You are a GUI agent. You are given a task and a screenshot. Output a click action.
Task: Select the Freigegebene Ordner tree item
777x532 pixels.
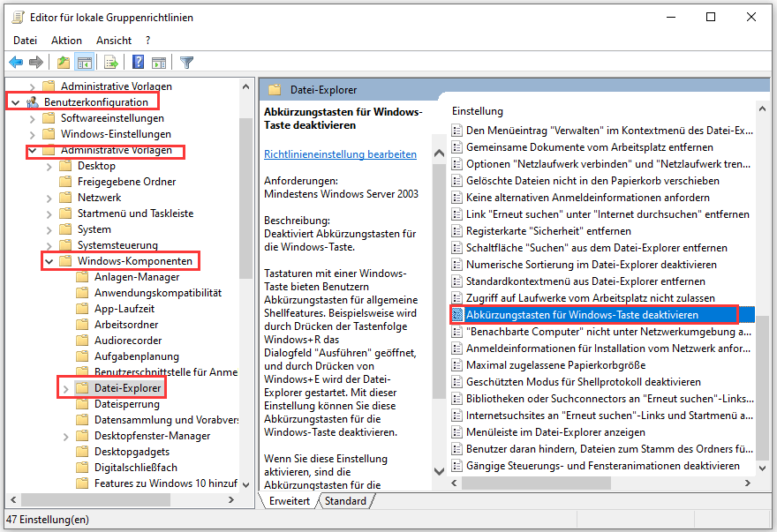click(x=126, y=182)
